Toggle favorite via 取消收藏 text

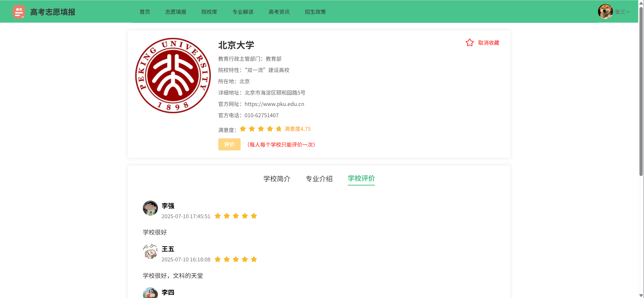pyautogui.click(x=488, y=43)
